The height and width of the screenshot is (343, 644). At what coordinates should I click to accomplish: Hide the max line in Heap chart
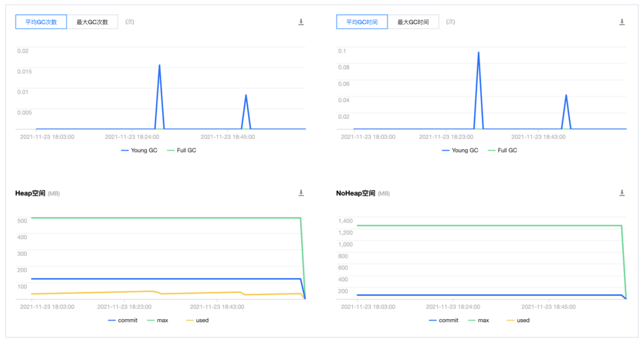(x=157, y=320)
